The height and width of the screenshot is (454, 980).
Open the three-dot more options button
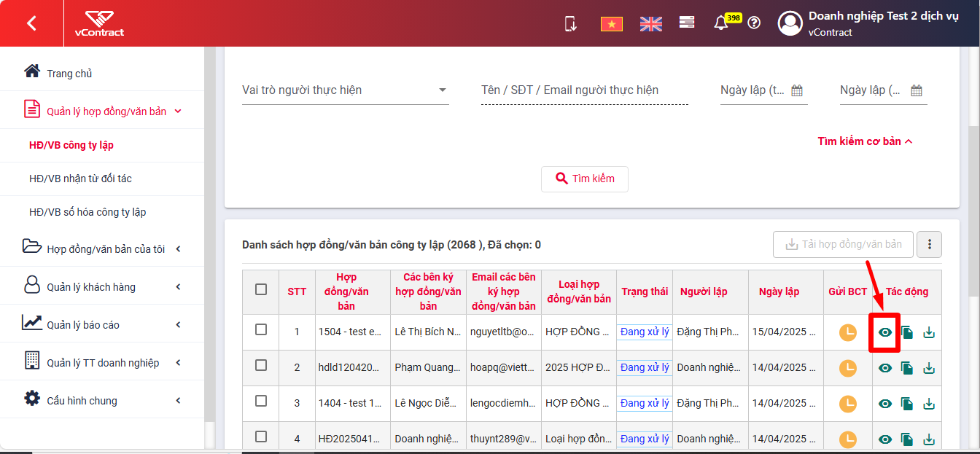coord(930,245)
